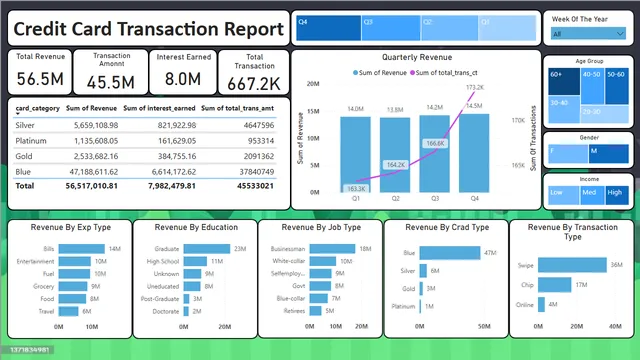Choose the High income tile
The image size is (640, 360).
click(x=617, y=196)
